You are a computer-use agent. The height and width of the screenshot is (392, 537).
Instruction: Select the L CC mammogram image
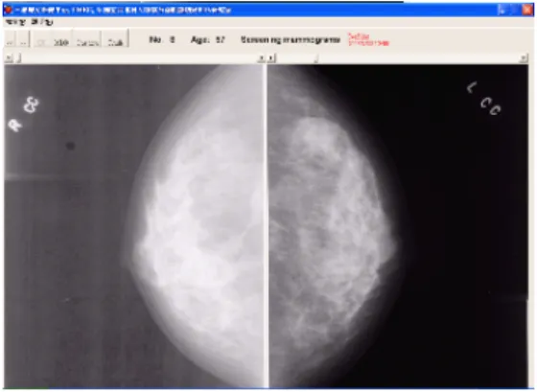pos(398,226)
